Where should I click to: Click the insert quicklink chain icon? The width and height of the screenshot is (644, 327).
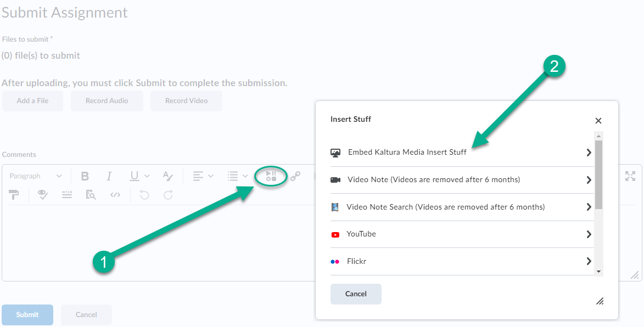point(295,176)
